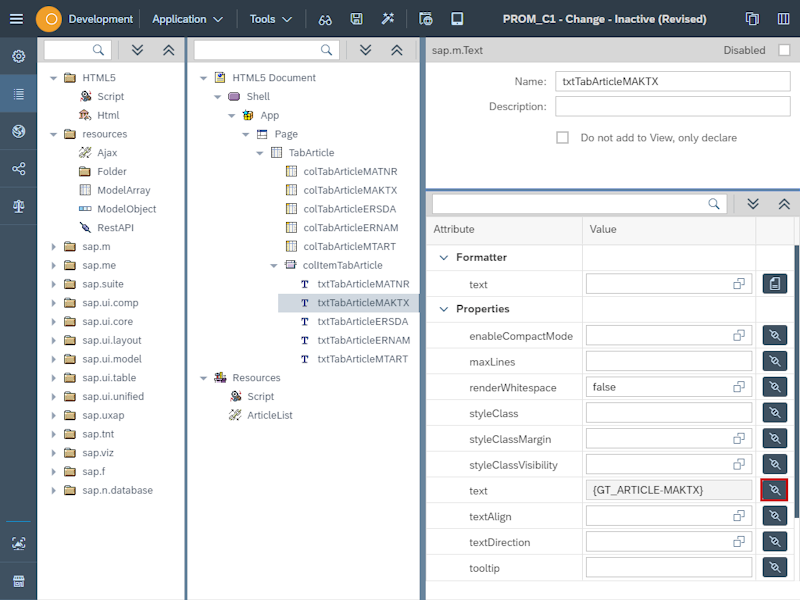Click the panel layout icon at top right

[784, 18]
